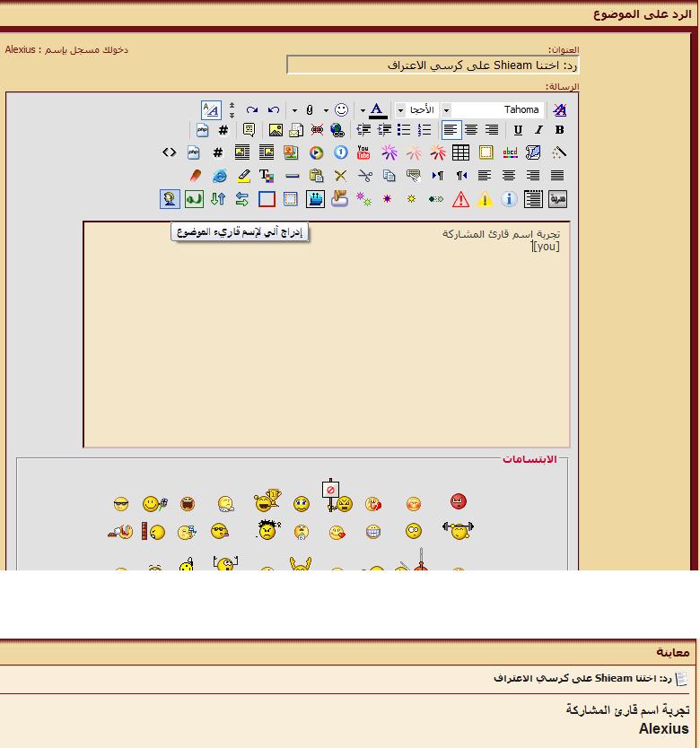Toggle underline text formatting
Screen dimensions: 700x748
coord(518,130)
